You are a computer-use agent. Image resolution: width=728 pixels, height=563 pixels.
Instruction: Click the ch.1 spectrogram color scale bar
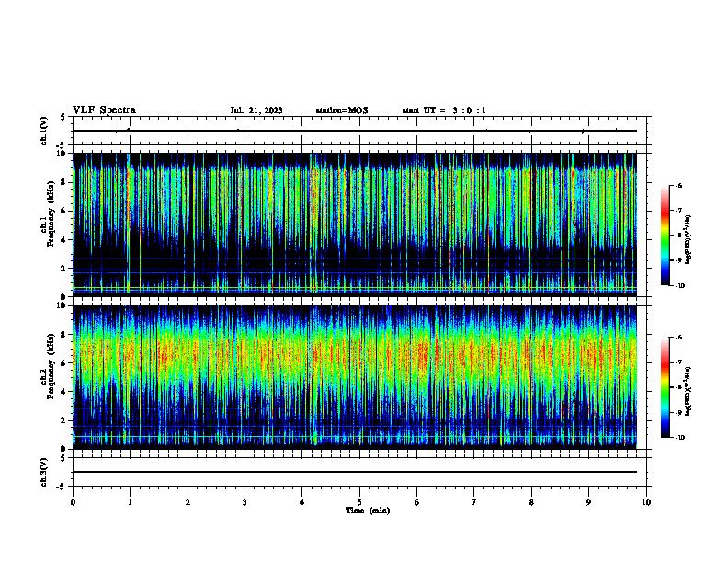point(665,236)
